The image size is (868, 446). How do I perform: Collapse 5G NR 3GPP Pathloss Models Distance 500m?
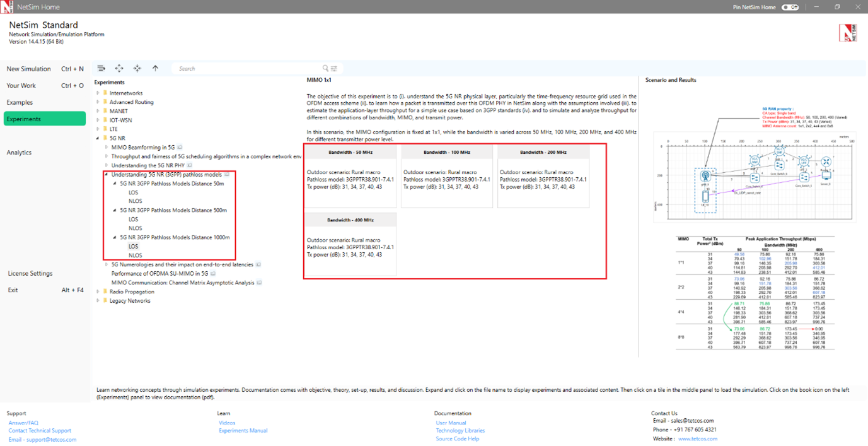[115, 211]
